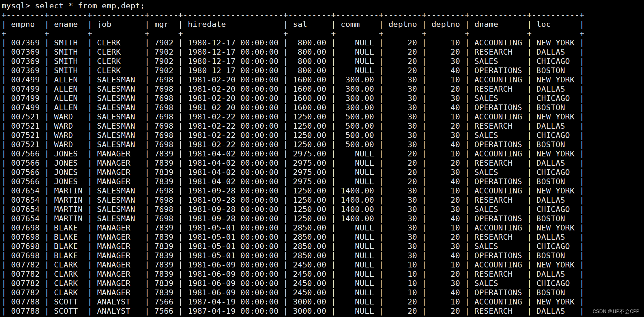Click "1981-06-09 00:00:00" in CLARK's SALES row
644x317 pixels.
click(233, 283)
